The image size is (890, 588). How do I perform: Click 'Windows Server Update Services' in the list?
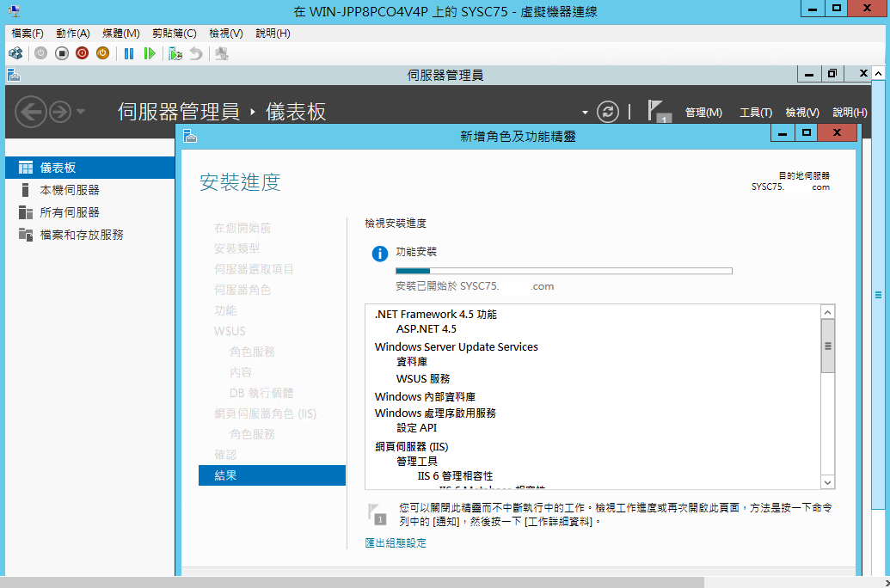click(457, 346)
